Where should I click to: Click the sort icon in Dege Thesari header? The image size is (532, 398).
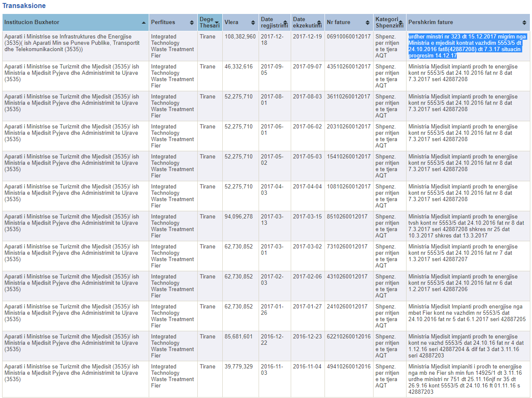coord(217,22)
